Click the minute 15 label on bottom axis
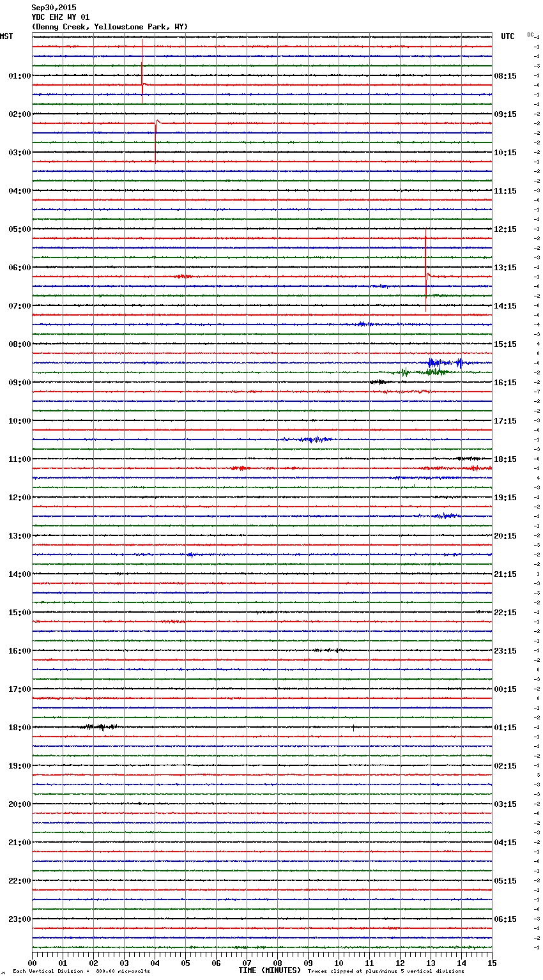 tap(492, 963)
